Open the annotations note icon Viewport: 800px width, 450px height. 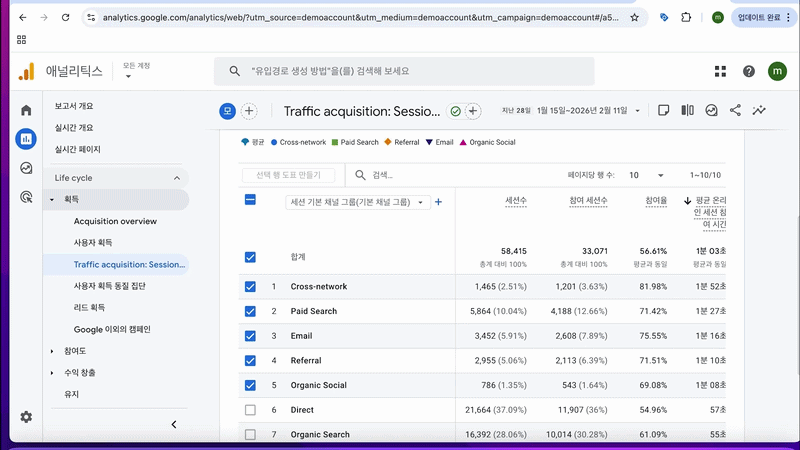663,110
